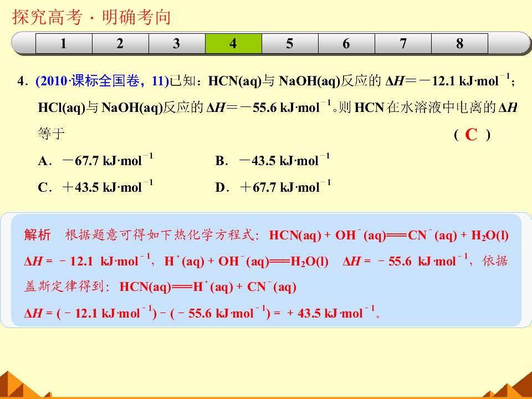Go to question tab 7
The width and height of the screenshot is (532, 399).
point(403,43)
